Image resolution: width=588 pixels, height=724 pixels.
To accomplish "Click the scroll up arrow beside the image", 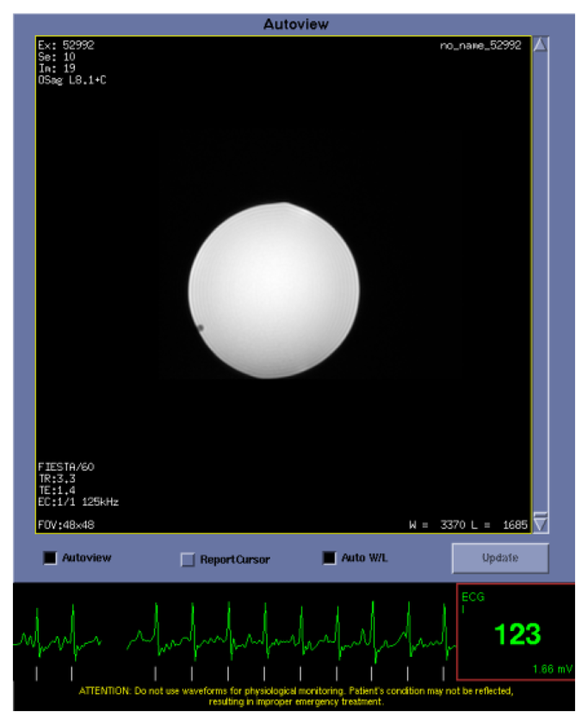I will pos(541,46).
